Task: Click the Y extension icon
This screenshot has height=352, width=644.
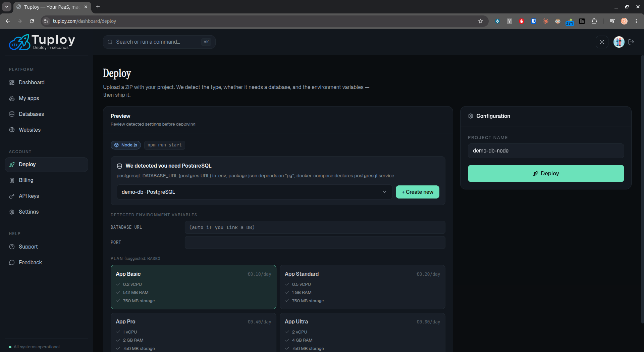Action: click(509, 21)
